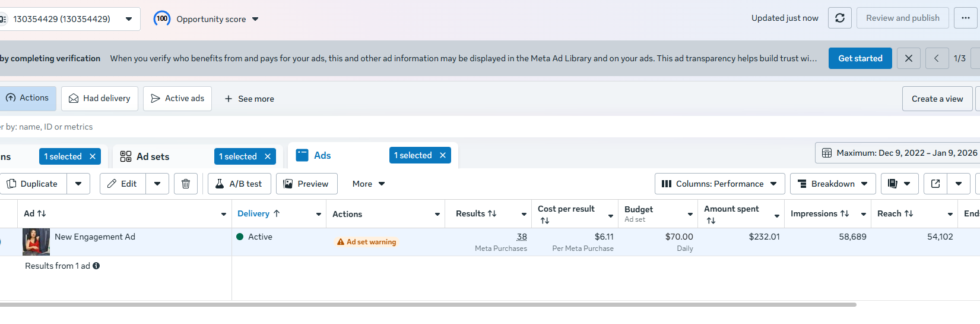Open the three-dot more options menu
This screenshot has width=980, height=324.
(x=965, y=18)
